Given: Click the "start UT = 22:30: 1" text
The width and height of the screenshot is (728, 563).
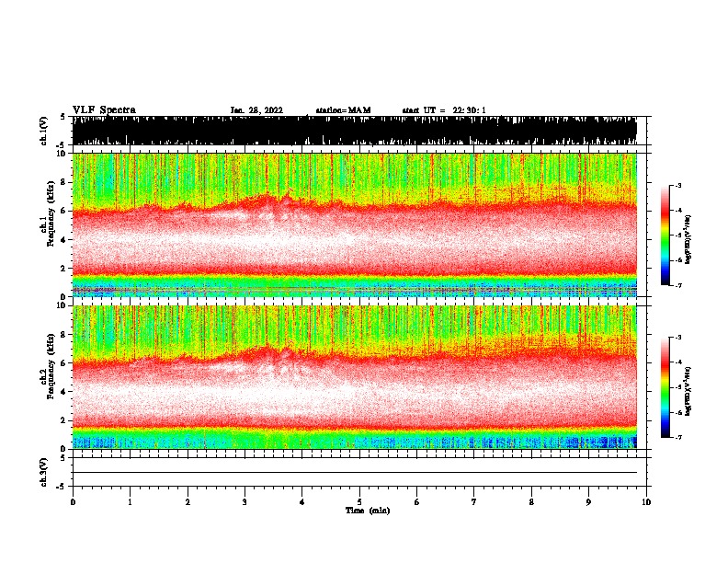Looking at the screenshot, I should (x=444, y=110).
